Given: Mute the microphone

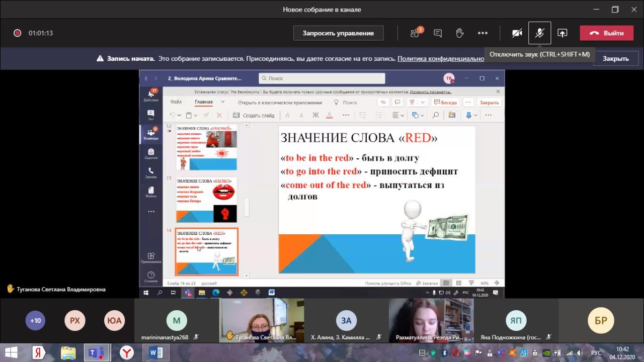Looking at the screenshot, I should click(539, 33).
